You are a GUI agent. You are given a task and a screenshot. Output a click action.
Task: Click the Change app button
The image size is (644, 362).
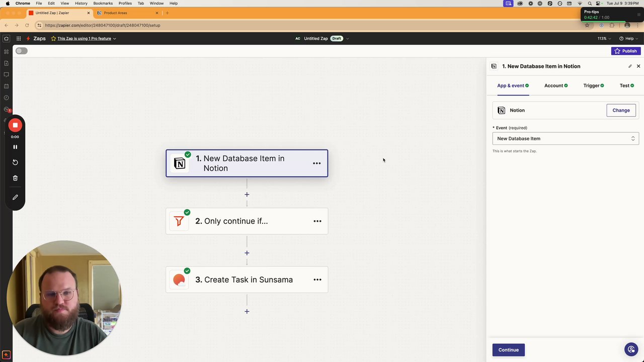(621, 110)
